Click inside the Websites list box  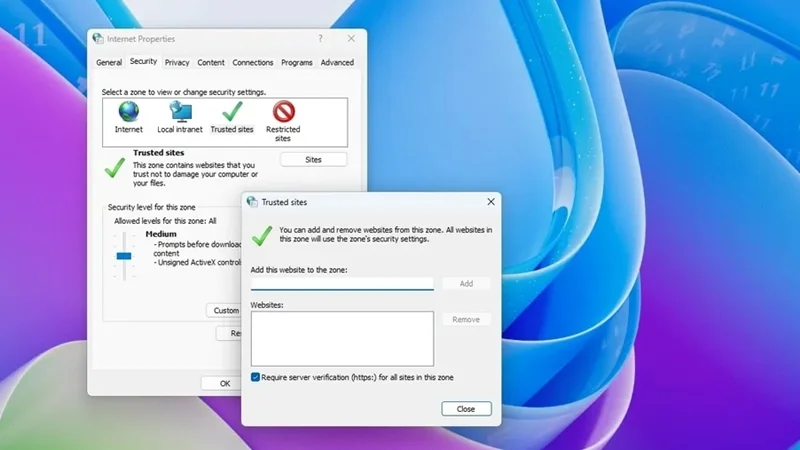click(x=342, y=339)
